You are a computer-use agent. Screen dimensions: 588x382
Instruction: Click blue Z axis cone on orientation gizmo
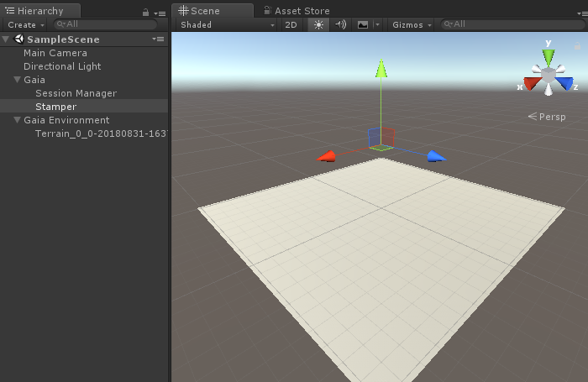point(565,83)
